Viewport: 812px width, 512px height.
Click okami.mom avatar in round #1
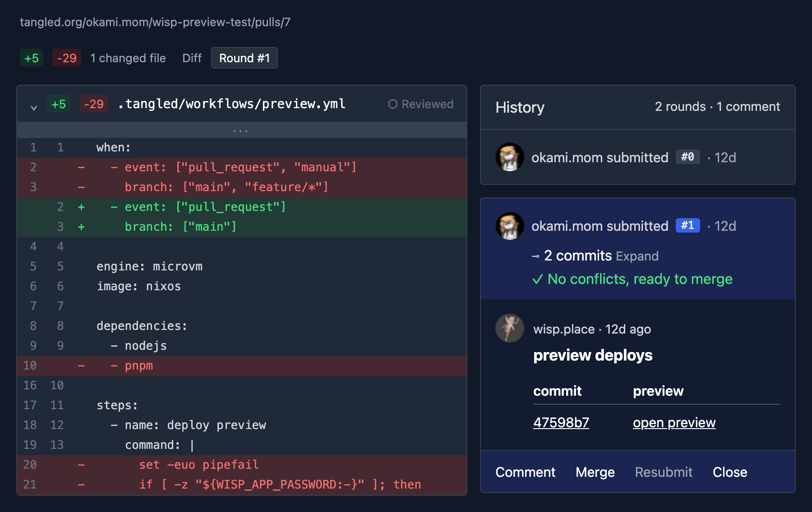510,226
